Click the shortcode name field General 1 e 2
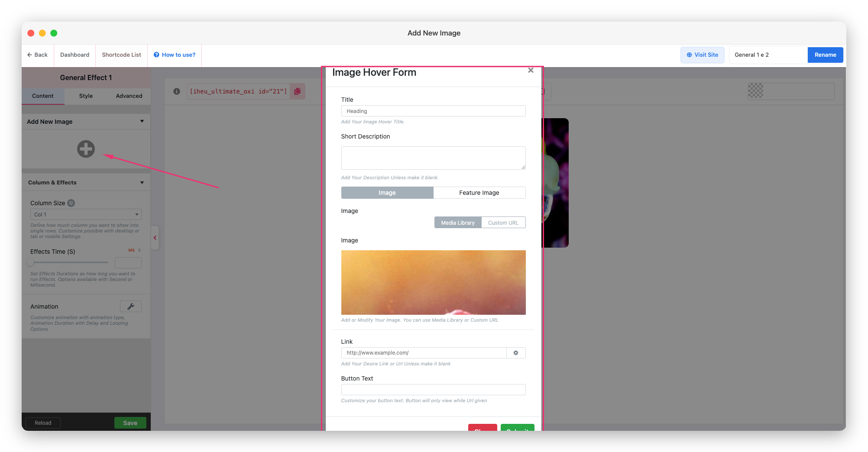The image size is (868, 452). (768, 55)
